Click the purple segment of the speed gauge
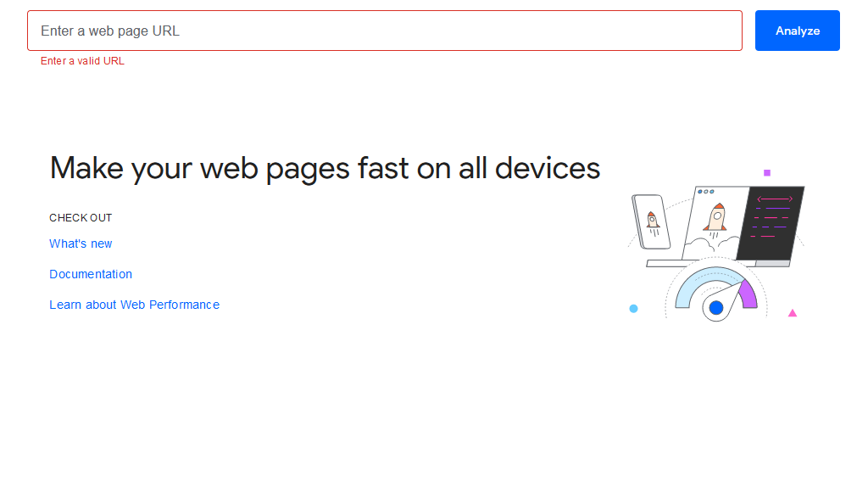 click(748, 294)
